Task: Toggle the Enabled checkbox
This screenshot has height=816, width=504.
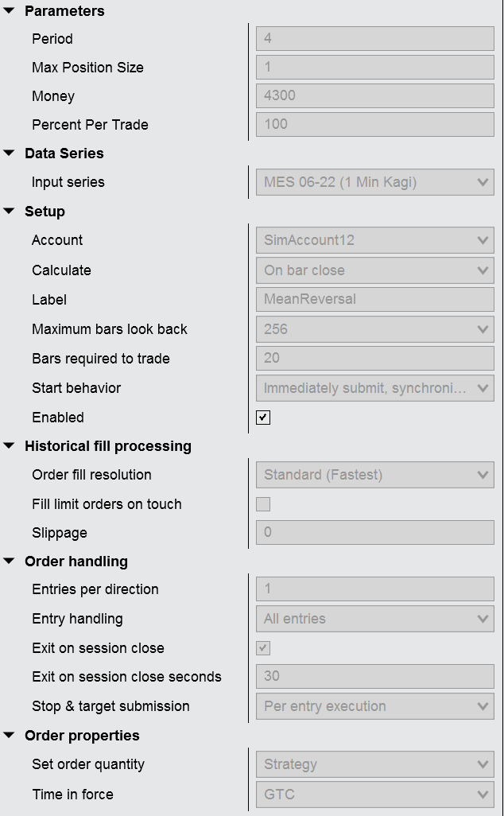Action: (263, 418)
